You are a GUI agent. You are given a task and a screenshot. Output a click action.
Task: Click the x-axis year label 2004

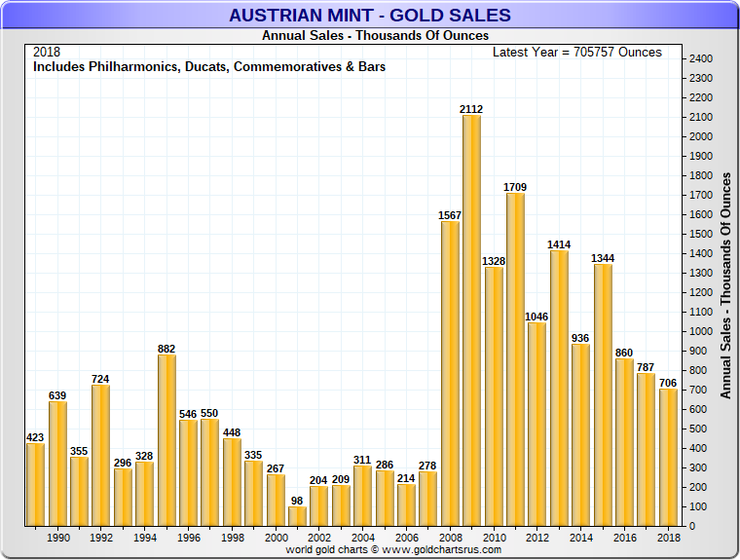pyautogui.click(x=363, y=538)
